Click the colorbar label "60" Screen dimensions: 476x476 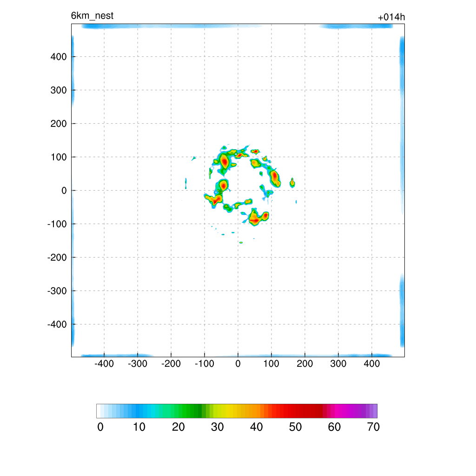tap(334, 427)
